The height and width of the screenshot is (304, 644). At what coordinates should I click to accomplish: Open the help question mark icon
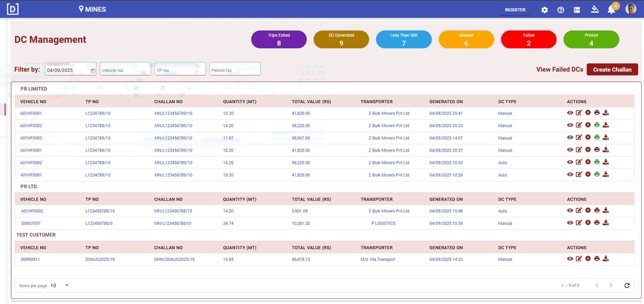[560, 9]
